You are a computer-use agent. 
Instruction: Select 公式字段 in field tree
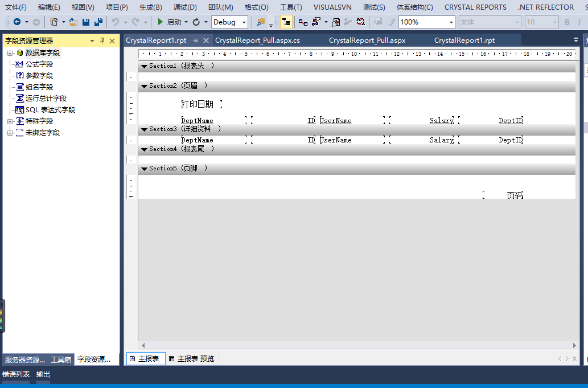point(39,64)
